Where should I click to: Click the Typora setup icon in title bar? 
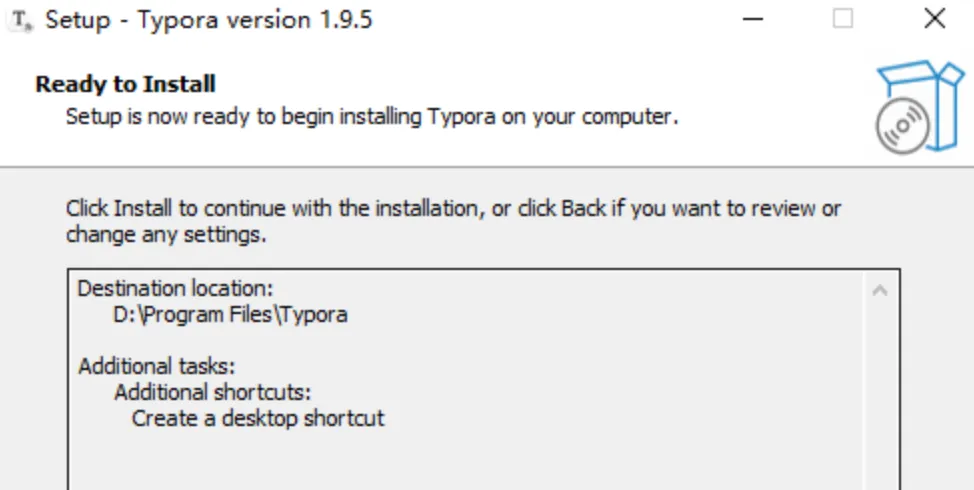pos(22,20)
